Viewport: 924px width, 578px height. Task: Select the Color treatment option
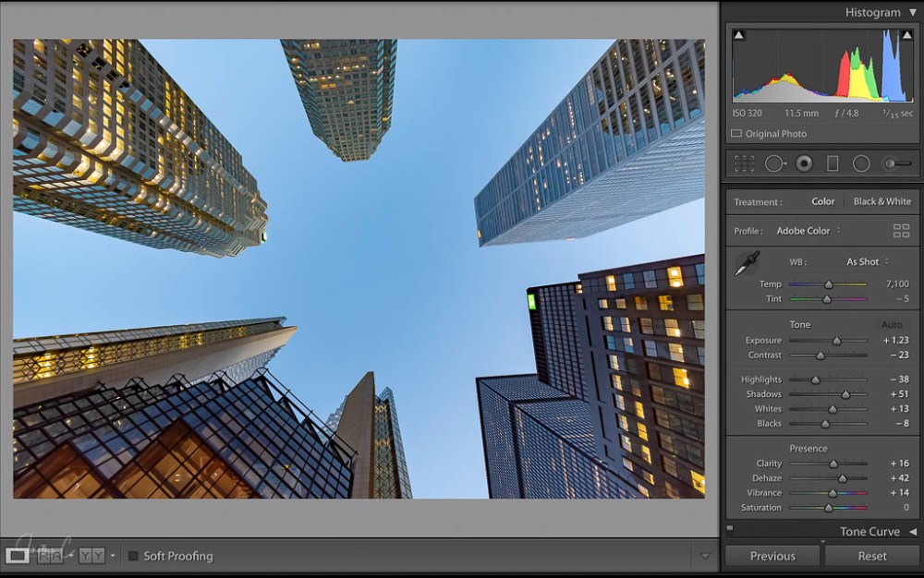coord(822,201)
